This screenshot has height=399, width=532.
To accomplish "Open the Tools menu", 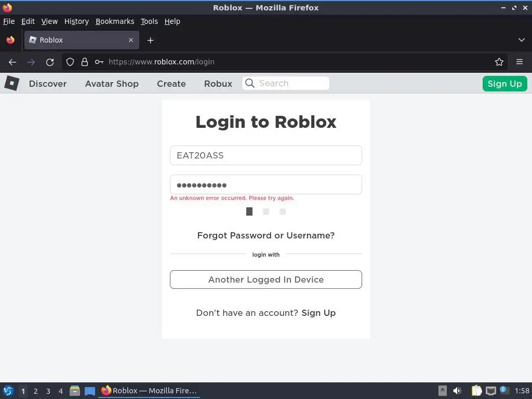I will pos(149,21).
